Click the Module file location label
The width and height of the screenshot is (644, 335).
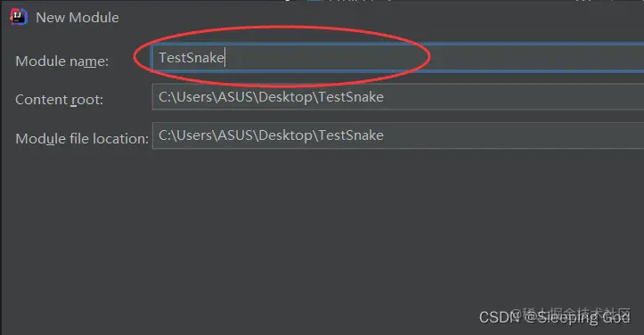pos(82,139)
